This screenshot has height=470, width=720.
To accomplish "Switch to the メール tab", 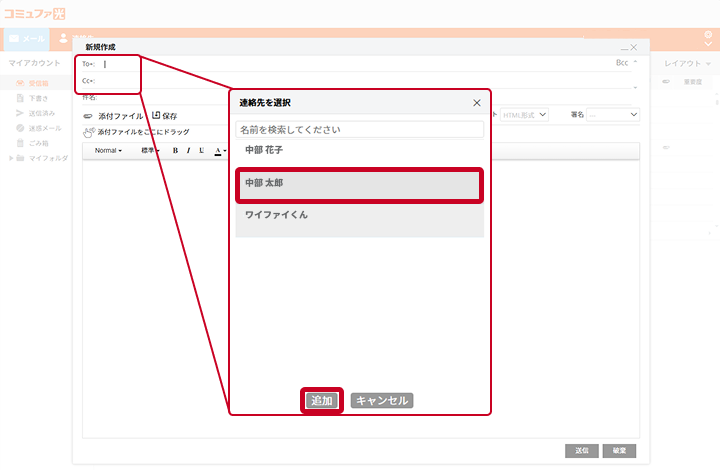I will pos(27,38).
